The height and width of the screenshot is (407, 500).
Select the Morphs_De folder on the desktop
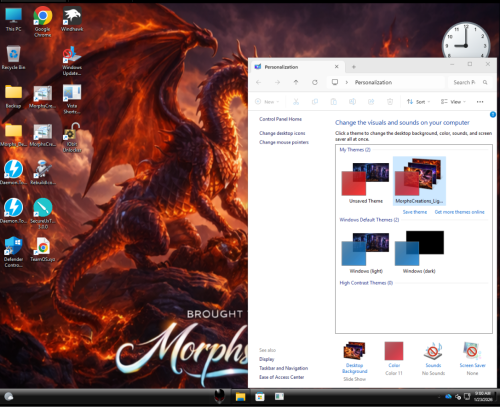click(13, 134)
